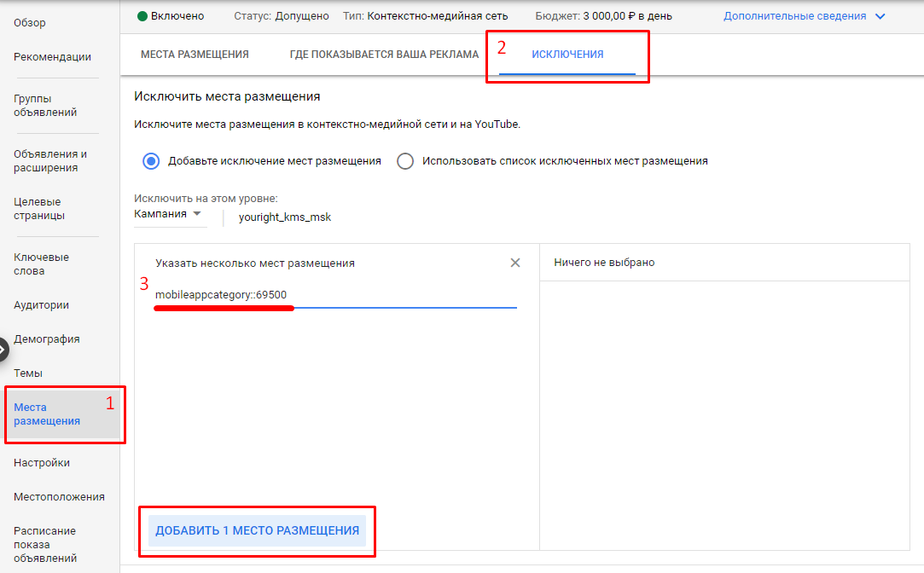This screenshot has width=924, height=573.
Task: Open 'Демография' sidebar item
Action: pyautogui.click(x=47, y=339)
